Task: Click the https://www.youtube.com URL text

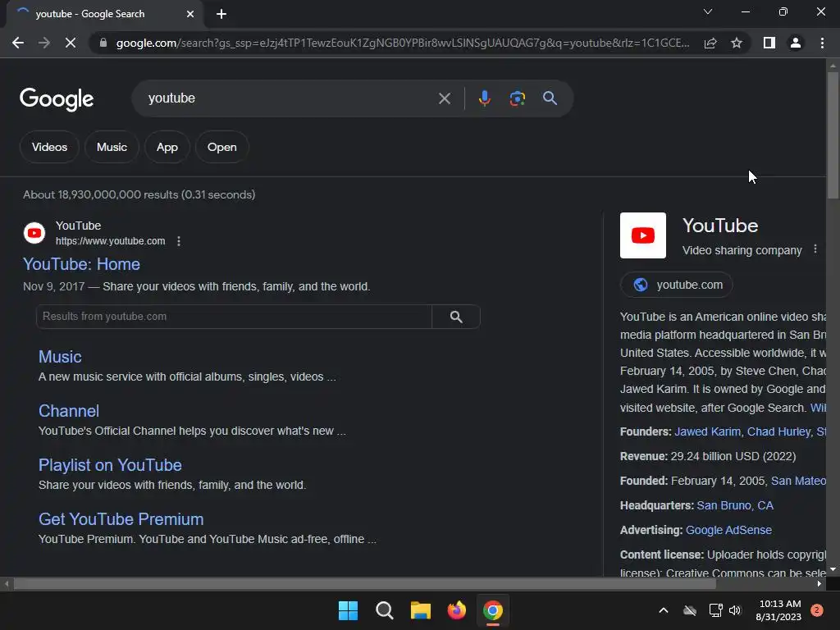Action: 111,242
